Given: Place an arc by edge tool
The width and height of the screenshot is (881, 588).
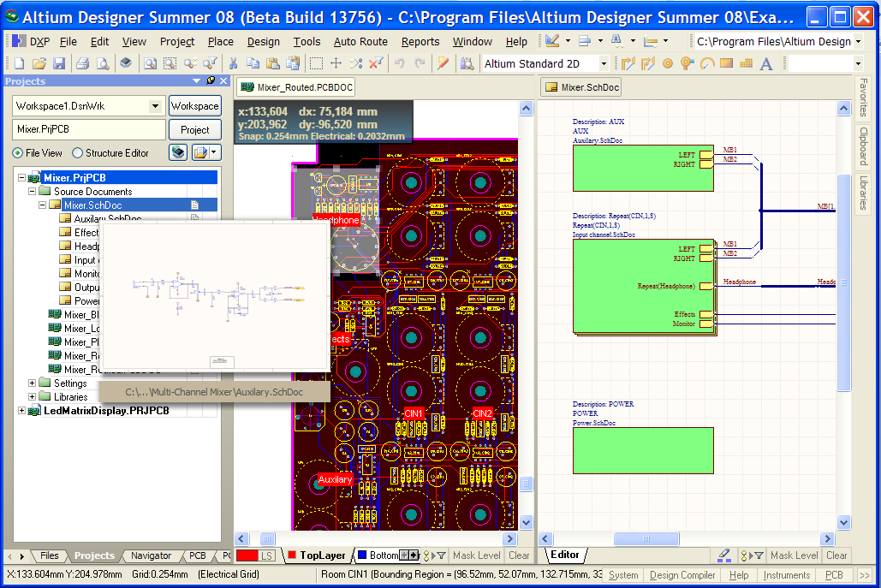Looking at the screenshot, I should pos(707,63).
